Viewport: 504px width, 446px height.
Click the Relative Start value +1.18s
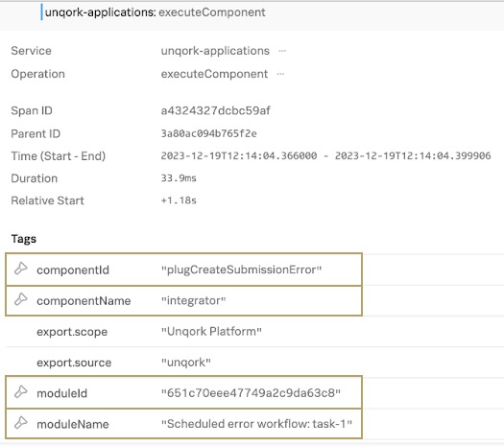tap(179, 200)
